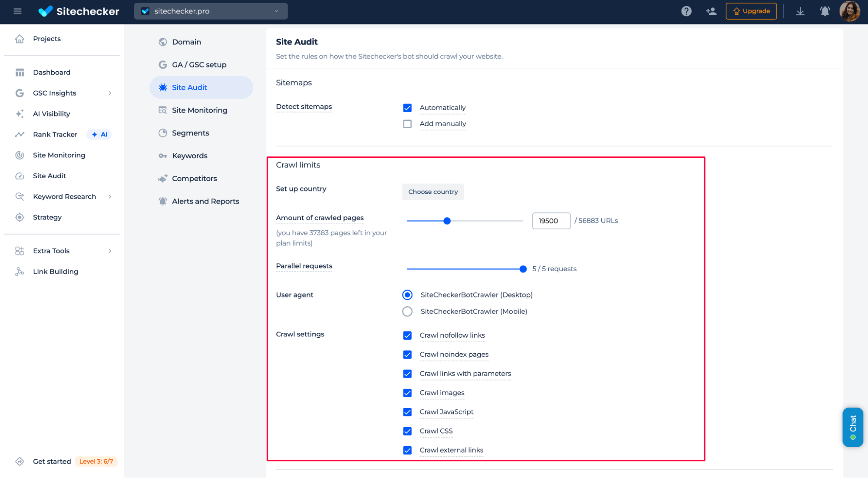Select SiteCheckerBotCrawler (Mobile) user agent
Screen dimensions: 868x478
[x=407, y=312]
